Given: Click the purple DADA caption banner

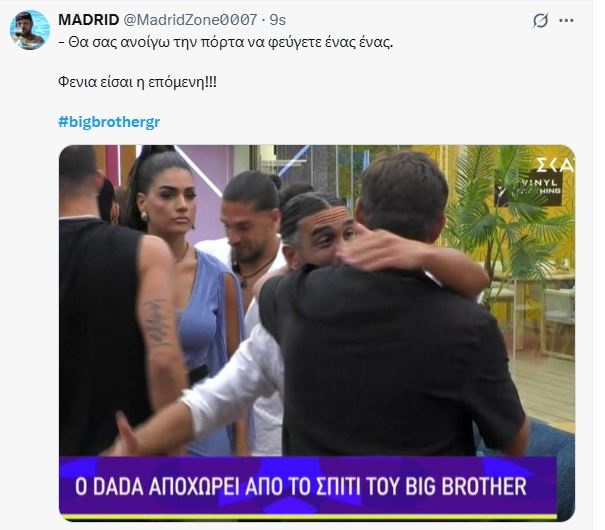Looking at the screenshot, I should click(x=308, y=486).
